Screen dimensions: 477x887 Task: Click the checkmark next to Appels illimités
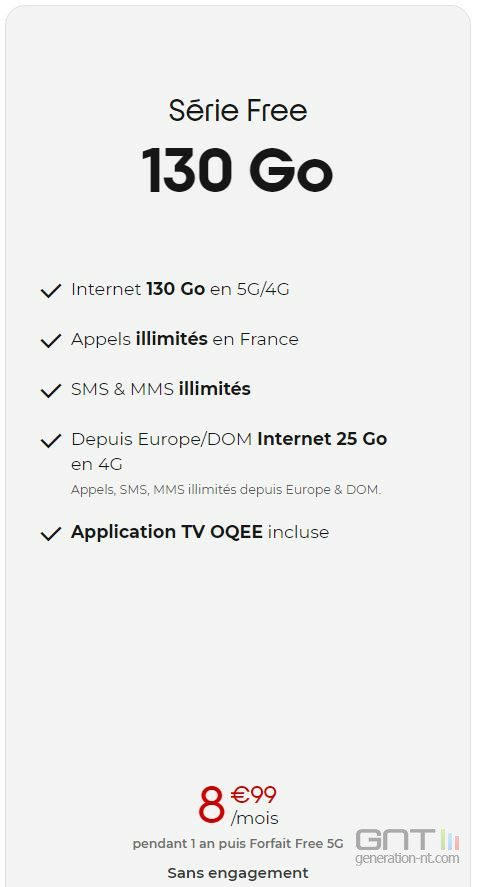pos(51,341)
